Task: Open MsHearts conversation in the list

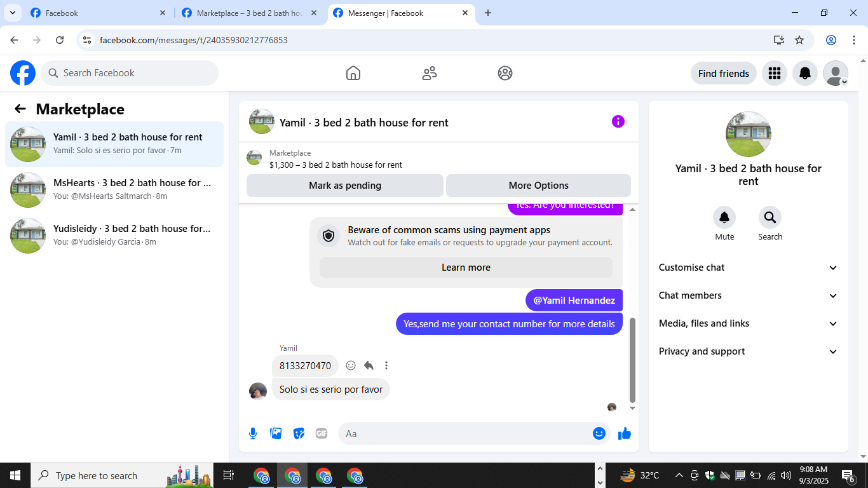Action: pyautogui.click(x=114, y=190)
